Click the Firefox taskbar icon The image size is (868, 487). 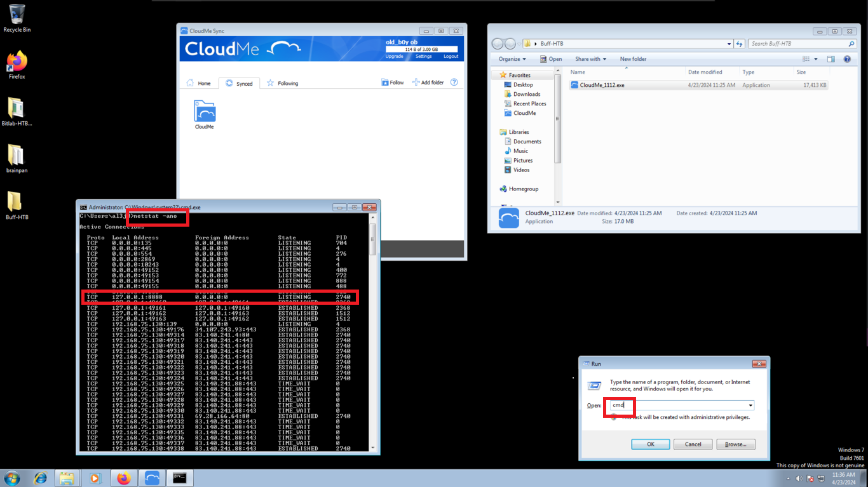[124, 478]
